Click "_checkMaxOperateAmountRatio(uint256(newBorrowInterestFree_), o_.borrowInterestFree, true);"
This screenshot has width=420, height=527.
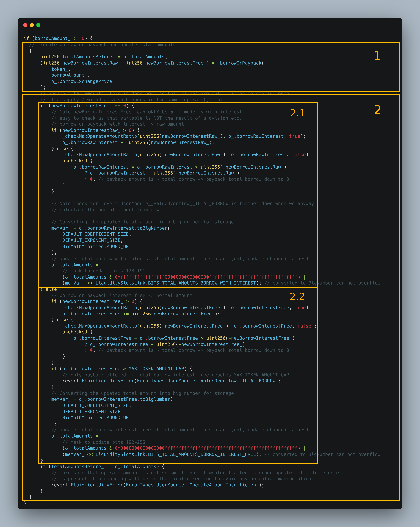tap(187, 308)
